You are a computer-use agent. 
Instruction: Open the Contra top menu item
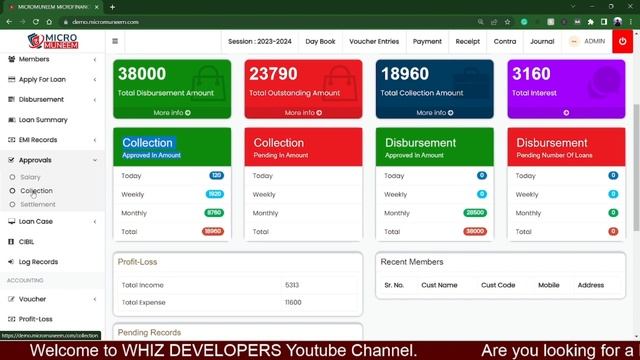(x=505, y=41)
